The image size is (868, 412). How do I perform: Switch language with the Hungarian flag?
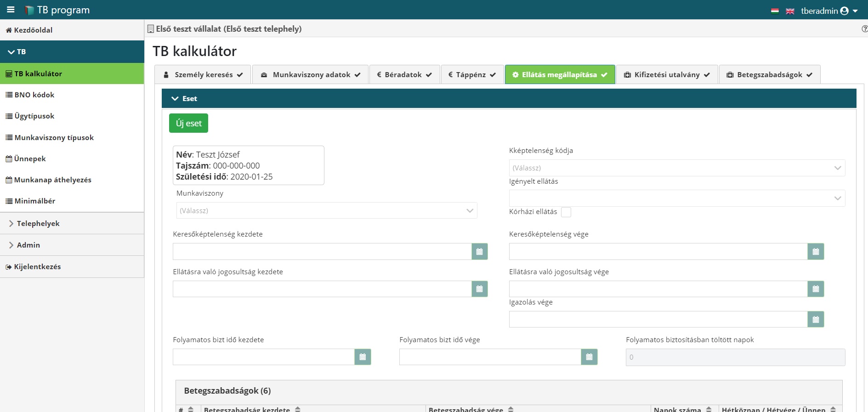point(775,11)
